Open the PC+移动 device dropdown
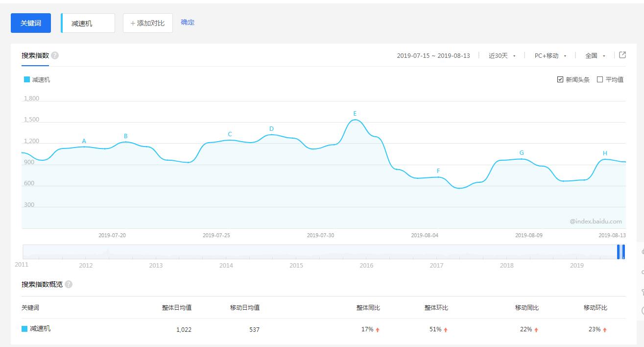The width and height of the screenshot is (644, 347). click(x=550, y=56)
